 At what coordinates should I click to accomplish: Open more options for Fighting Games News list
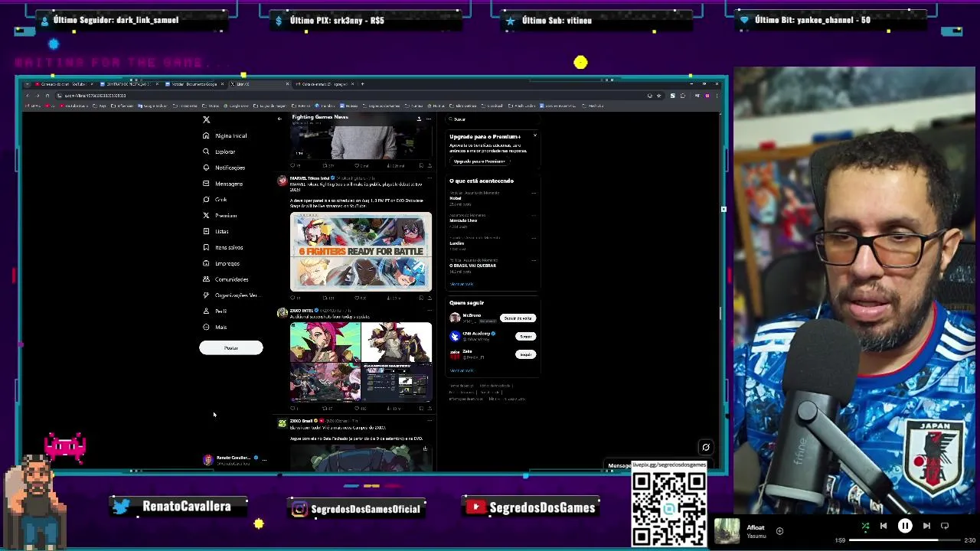click(x=429, y=119)
